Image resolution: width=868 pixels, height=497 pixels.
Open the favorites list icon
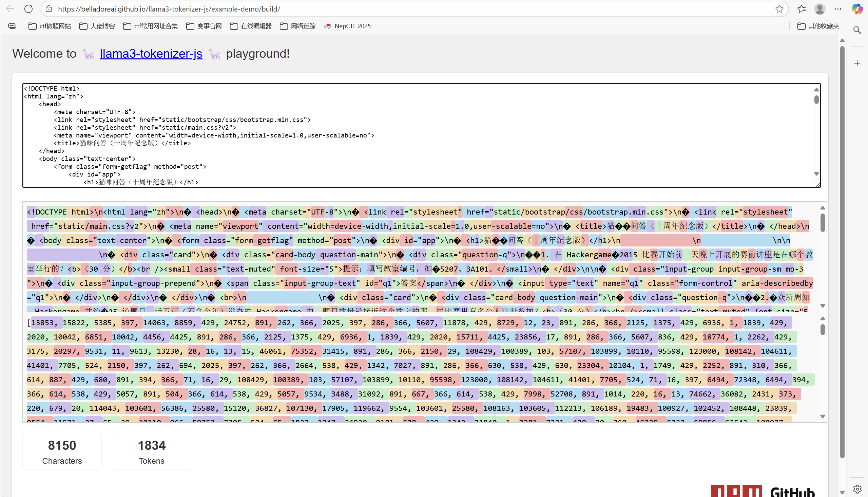(802, 9)
